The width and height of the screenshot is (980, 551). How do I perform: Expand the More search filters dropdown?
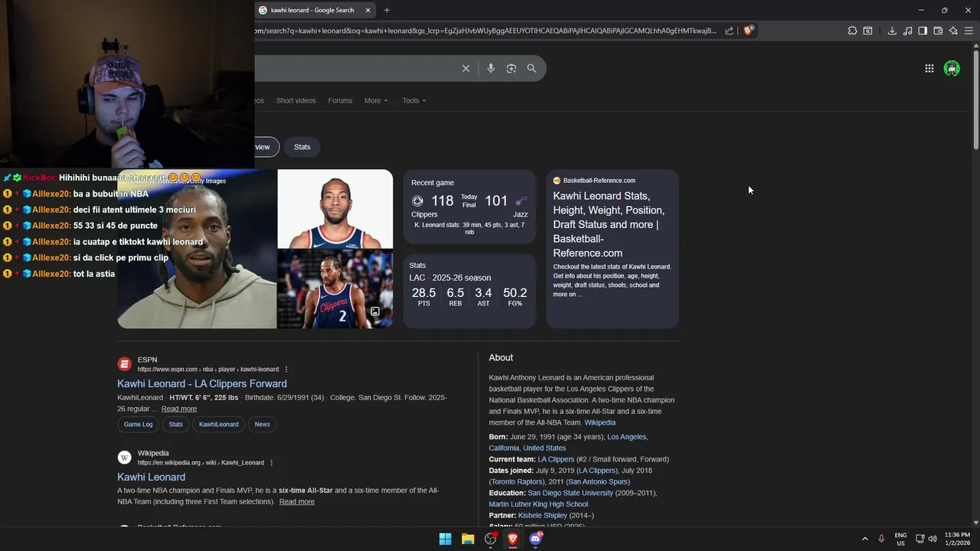click(x=376, y=100)
